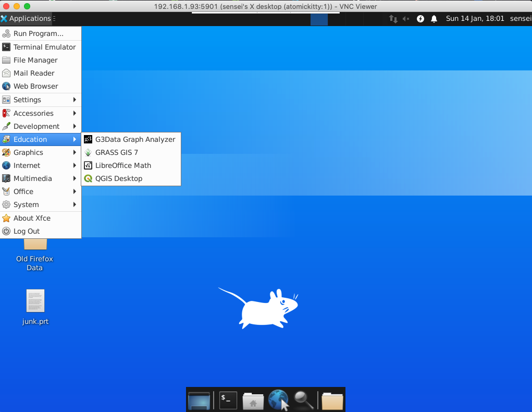Expand the Education submenu arrow
This screenshot has height=412, width=532.
point(75,139)
